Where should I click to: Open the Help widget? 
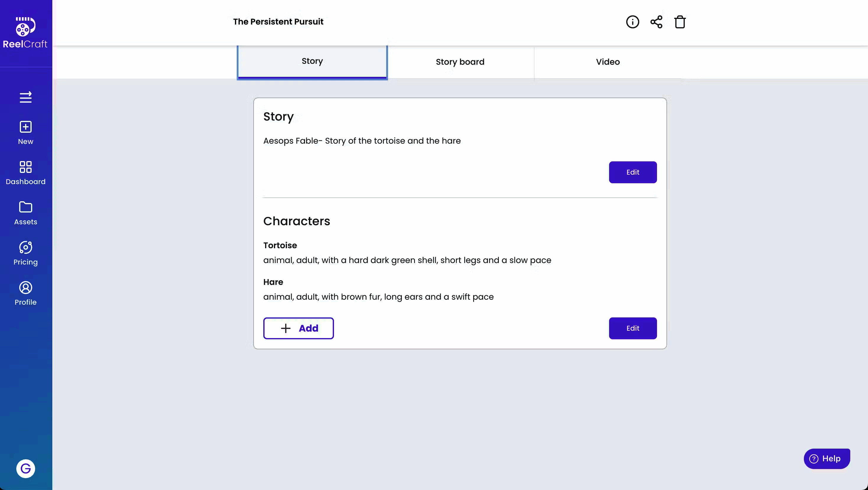827,459
